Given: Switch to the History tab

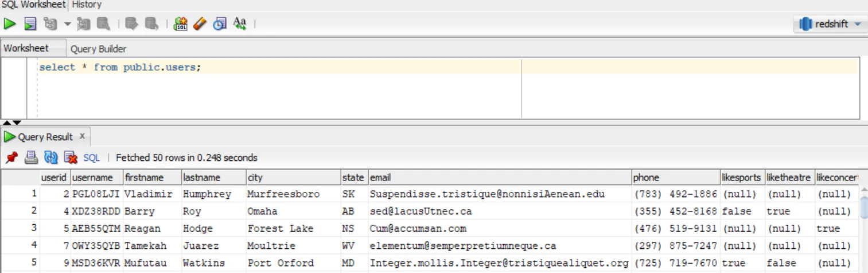Looking at the screenshot, I should 87,5.
